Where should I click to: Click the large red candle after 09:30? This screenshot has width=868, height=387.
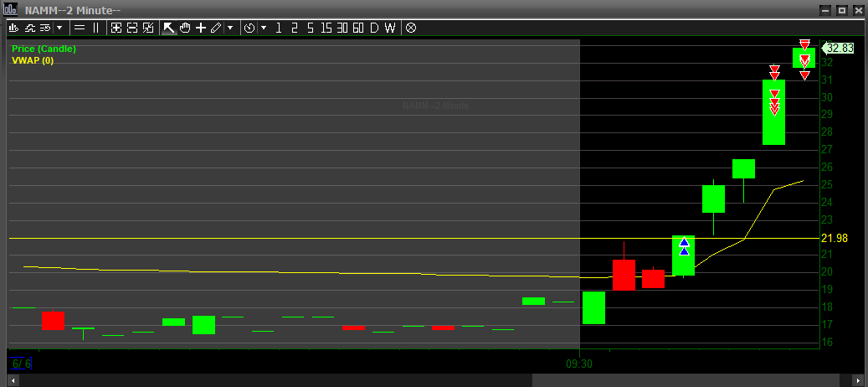624,275
